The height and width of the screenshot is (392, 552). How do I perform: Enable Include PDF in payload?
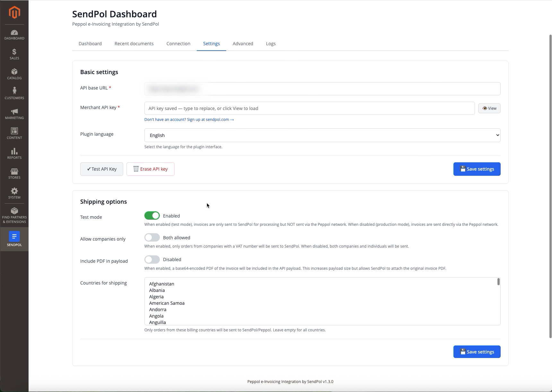pyautogui.click(x=152, y=259)
